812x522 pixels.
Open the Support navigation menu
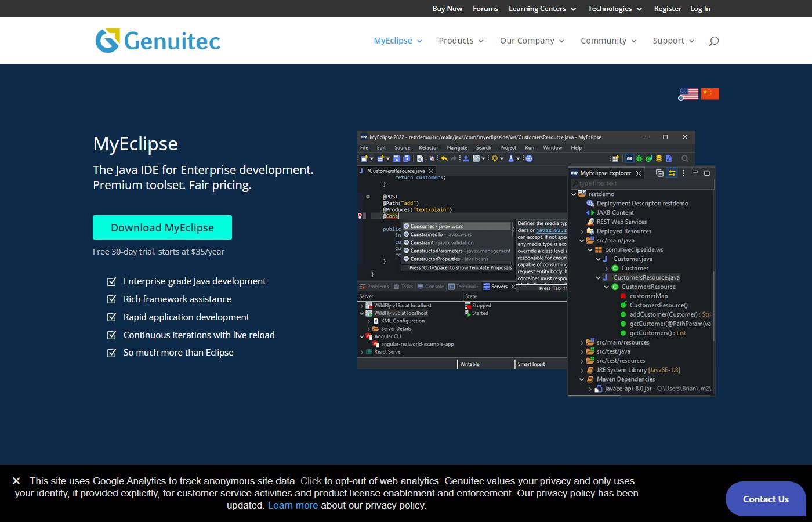click(x=673, y=41)
